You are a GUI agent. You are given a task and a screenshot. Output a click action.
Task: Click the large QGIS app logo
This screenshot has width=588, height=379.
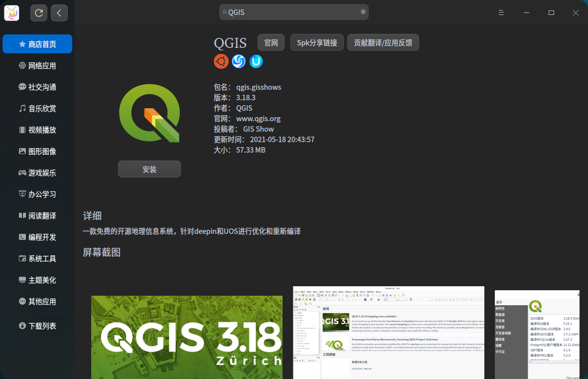click(x=149, y=113)
